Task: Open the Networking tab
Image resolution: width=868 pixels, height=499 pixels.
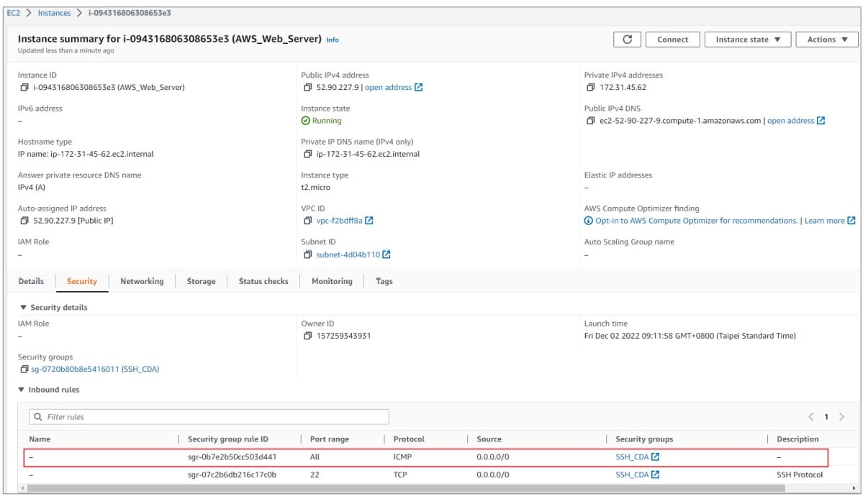Action: 142,281
